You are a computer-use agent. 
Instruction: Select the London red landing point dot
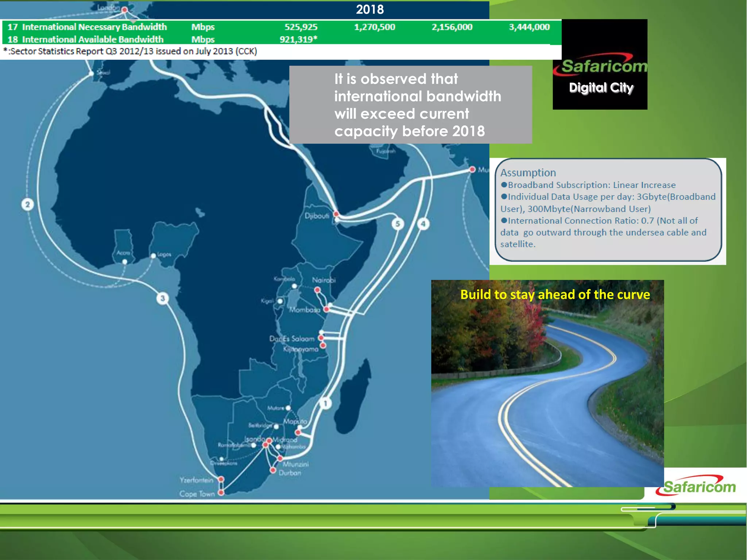(x=124, y=10)
